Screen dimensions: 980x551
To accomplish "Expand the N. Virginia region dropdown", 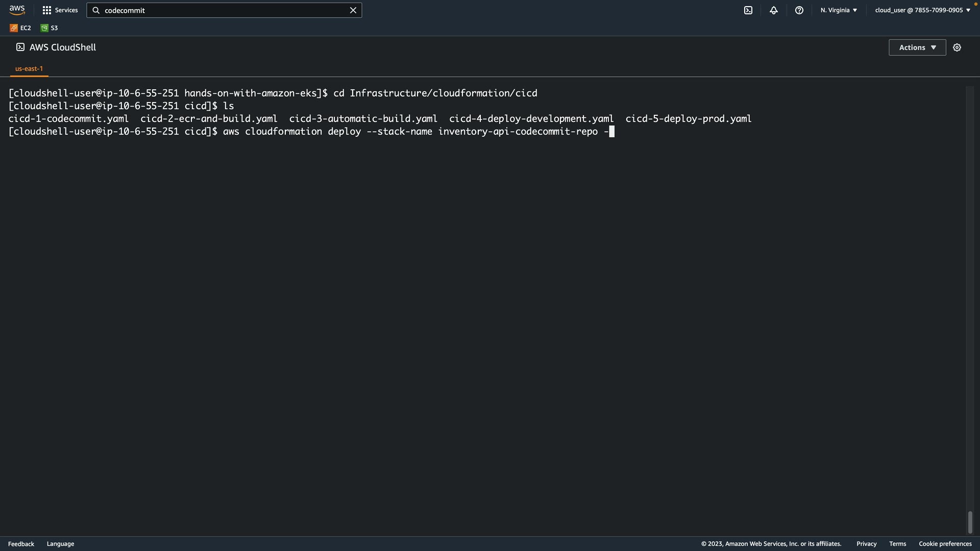I will click(x=839, y=10).
